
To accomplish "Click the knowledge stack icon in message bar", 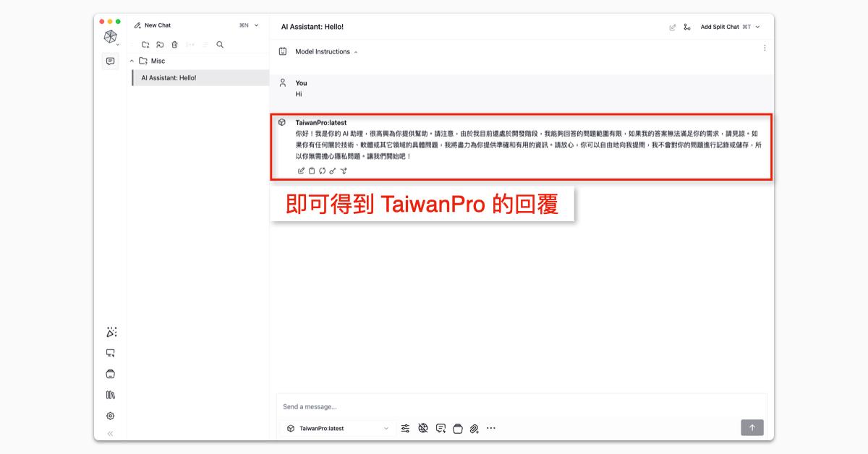I will coord(457,429).
